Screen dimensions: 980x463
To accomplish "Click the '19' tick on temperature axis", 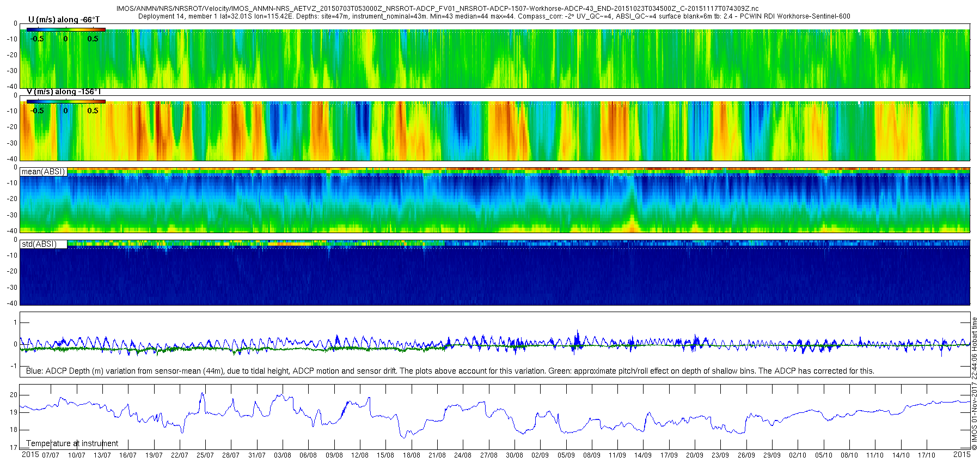I will [x=14, y=412].
